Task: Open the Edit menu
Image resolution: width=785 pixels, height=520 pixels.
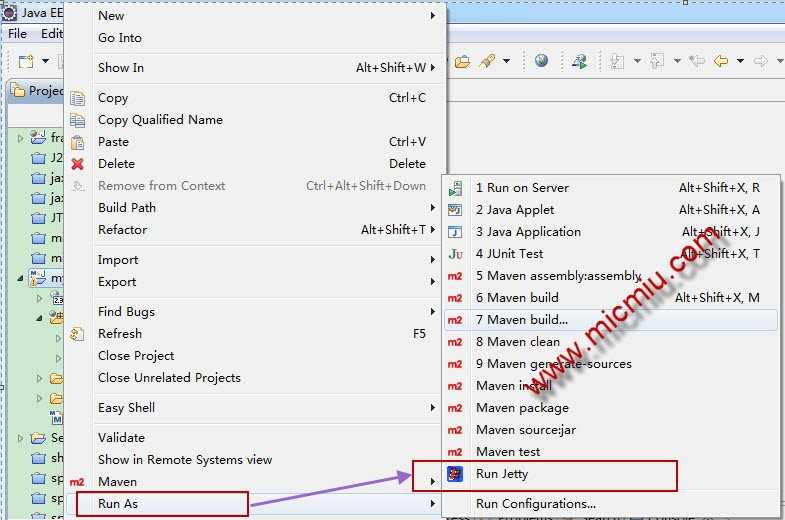Action: point(52,34)
